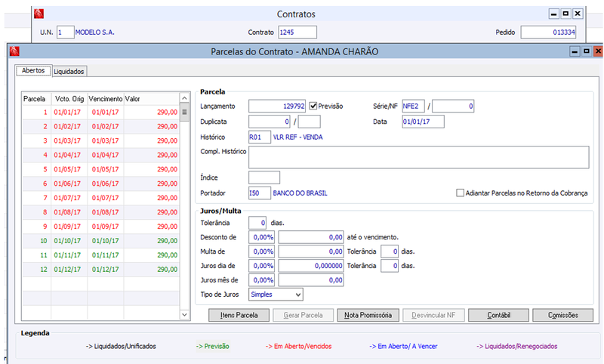Close the Parcelas do Contrato window

(598, 51)
